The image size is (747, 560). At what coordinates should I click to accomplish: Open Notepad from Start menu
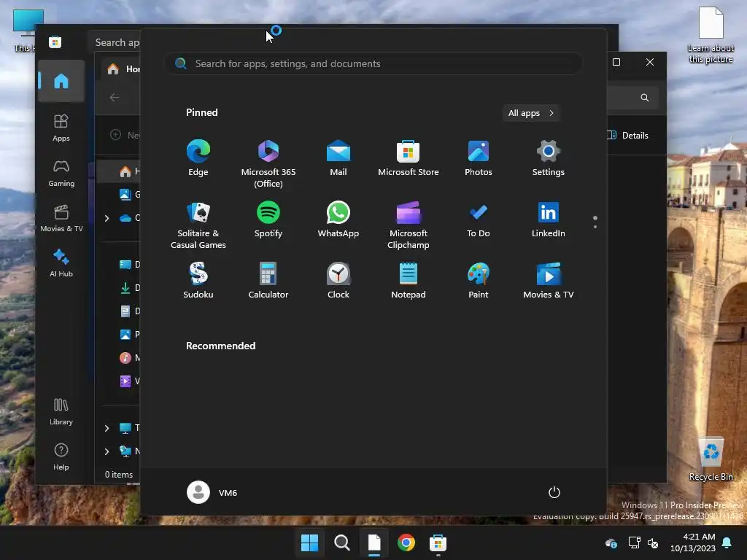pyautogui.click(x=409, y=281)
